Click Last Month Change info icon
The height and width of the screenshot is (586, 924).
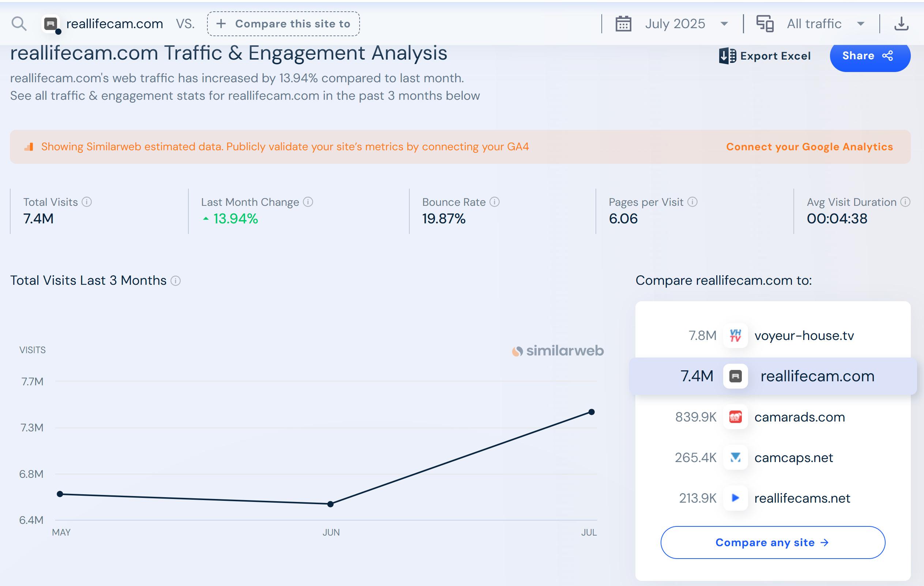[x=308, y=202]
